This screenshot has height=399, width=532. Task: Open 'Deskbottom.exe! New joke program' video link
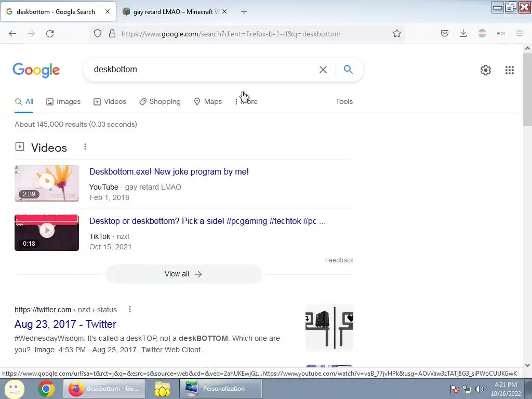click(x=169, y=171)
